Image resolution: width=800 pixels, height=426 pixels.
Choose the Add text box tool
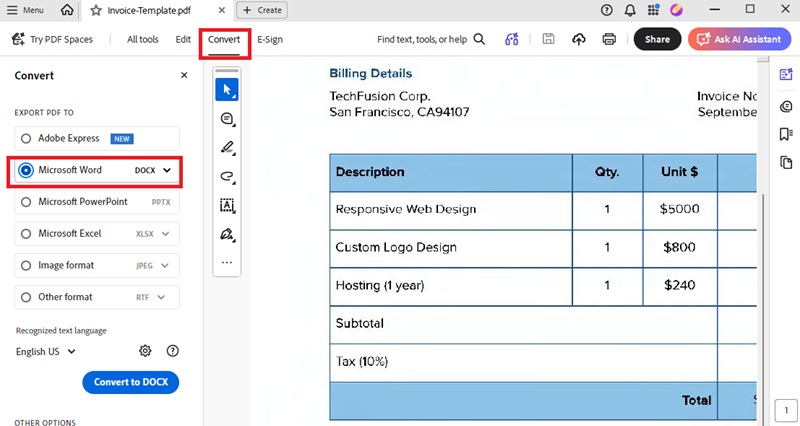tap(227, 205)
